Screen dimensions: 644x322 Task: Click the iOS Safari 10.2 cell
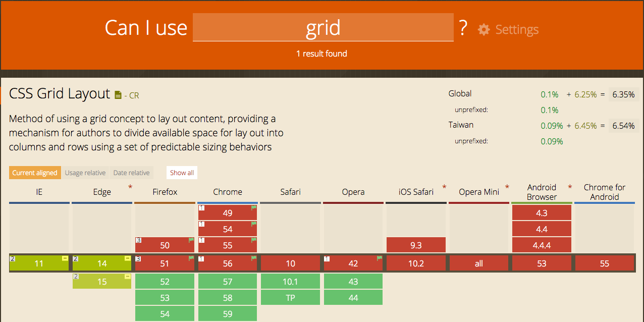[x=416, y=263]
